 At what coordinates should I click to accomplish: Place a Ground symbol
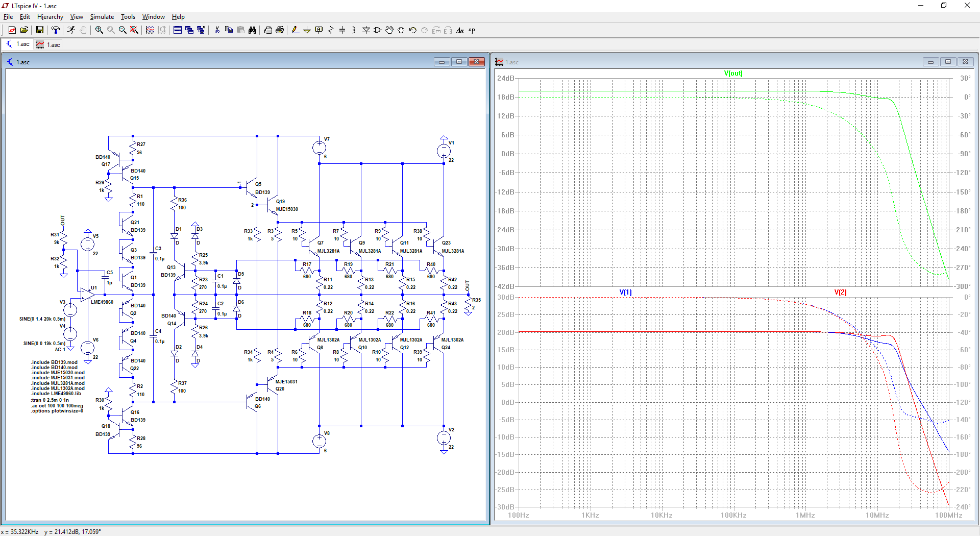tap(307, 30)
